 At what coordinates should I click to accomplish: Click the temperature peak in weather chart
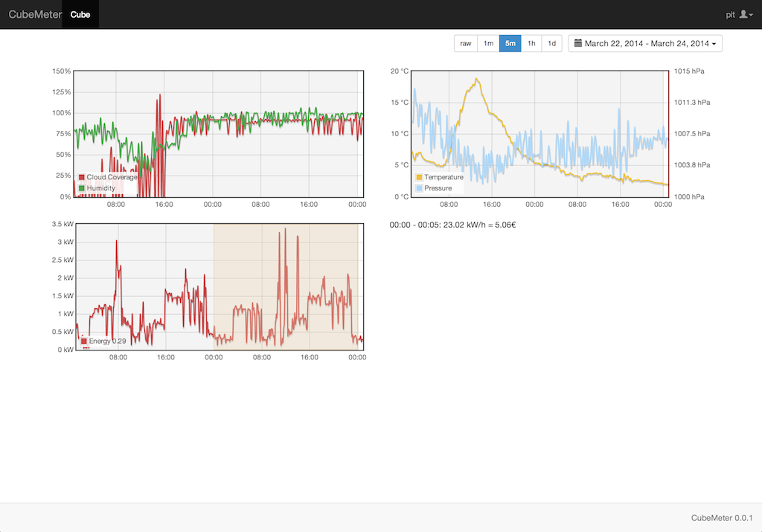(x=477, y=79)
